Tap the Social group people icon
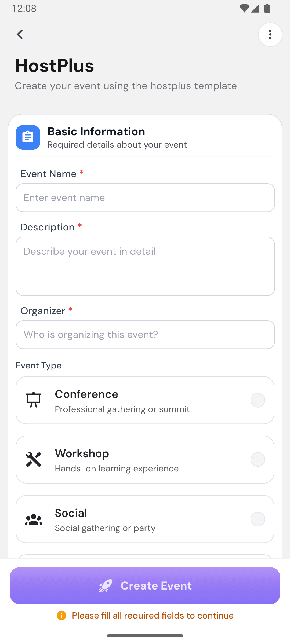 [34, 519]
